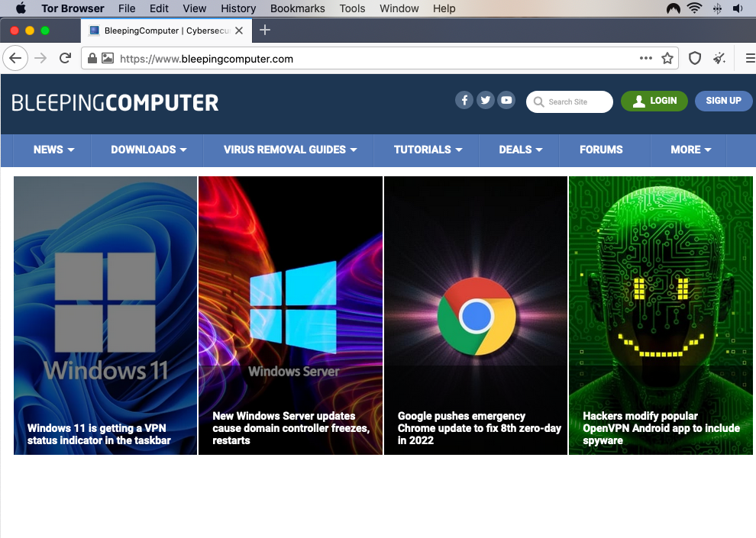The width and height of the screenshot is (756, 538).
Task: Expand the Downloads dropdown menu
Action: pyautogui.click(x=148, y=150)
